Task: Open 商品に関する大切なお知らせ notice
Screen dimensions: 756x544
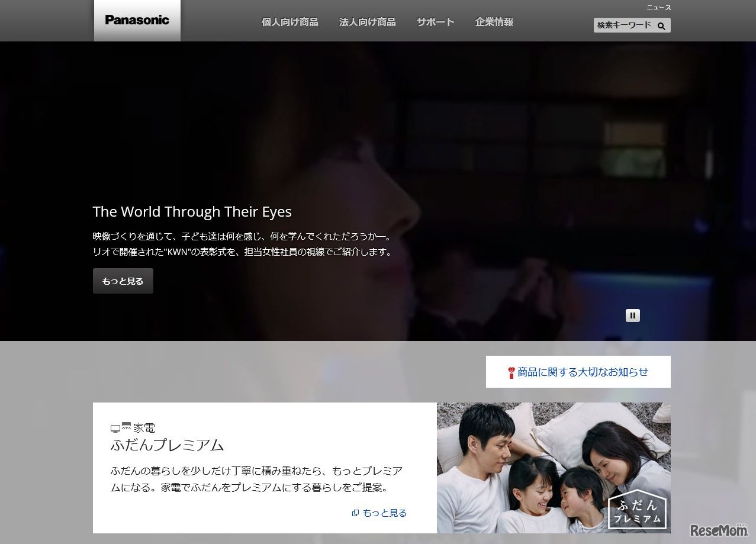Action: click(x=578, y=372)
